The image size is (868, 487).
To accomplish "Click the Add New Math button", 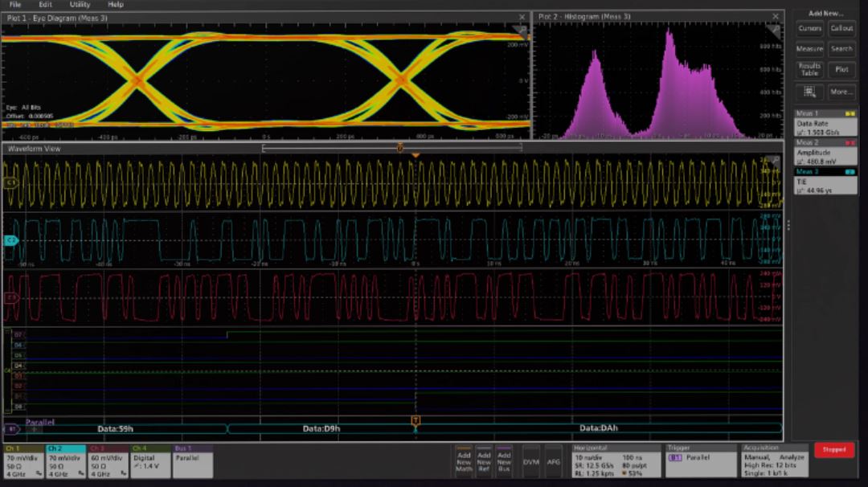I will [x=464, y=460].
